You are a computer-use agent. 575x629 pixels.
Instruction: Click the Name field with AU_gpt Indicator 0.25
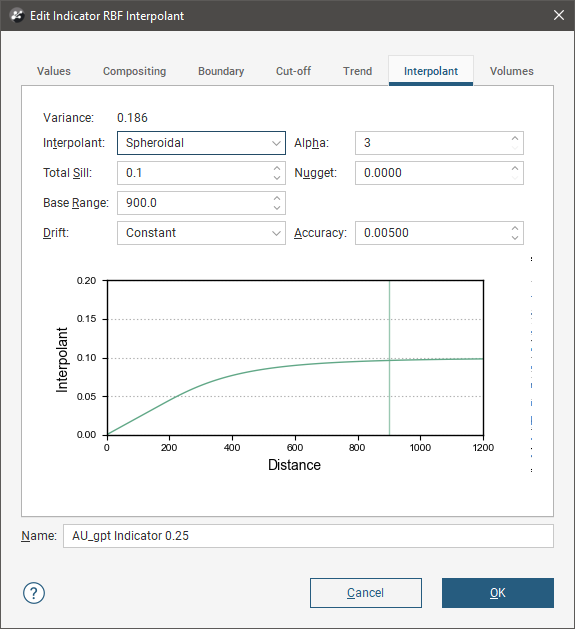click(308, 536)
